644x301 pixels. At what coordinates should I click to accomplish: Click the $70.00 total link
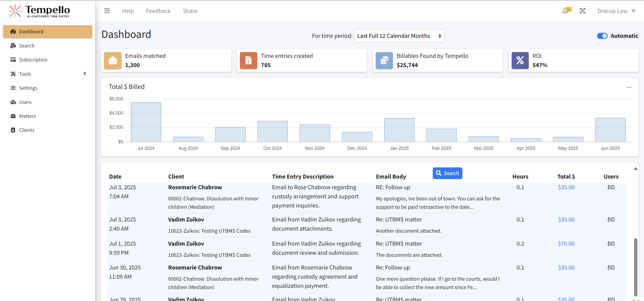pos(566,244)
